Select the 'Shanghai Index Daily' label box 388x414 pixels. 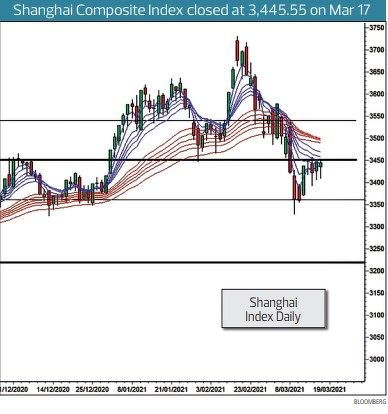(x=273, y=309)
